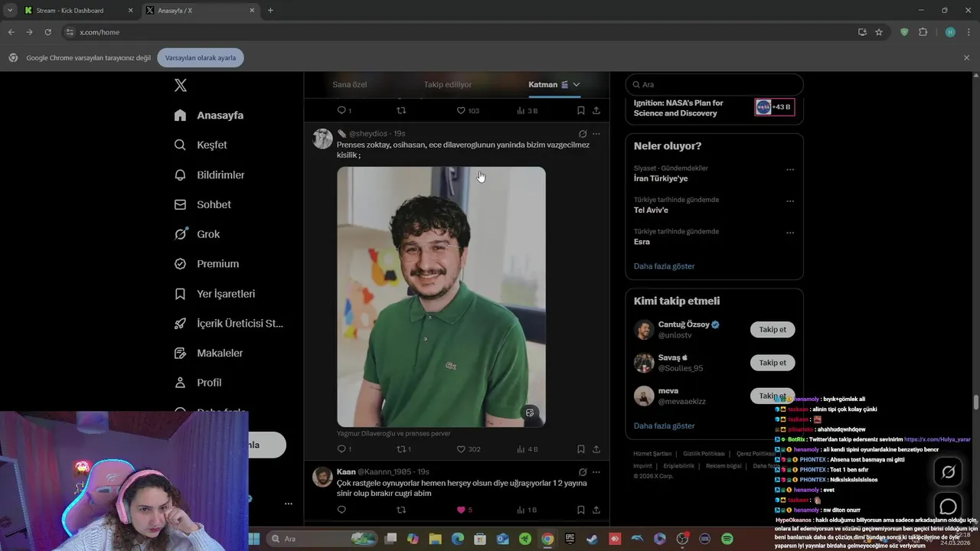Bookmark Kaan's post

pyautogui.click(x=581, y=510)
